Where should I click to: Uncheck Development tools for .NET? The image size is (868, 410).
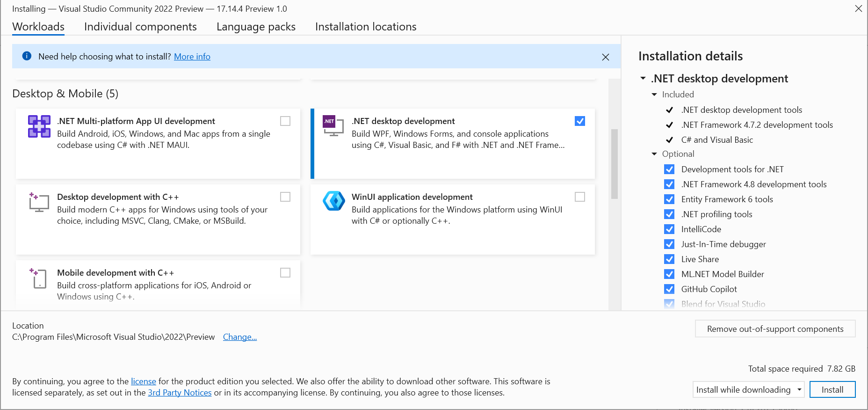click(x=669, y=169)
